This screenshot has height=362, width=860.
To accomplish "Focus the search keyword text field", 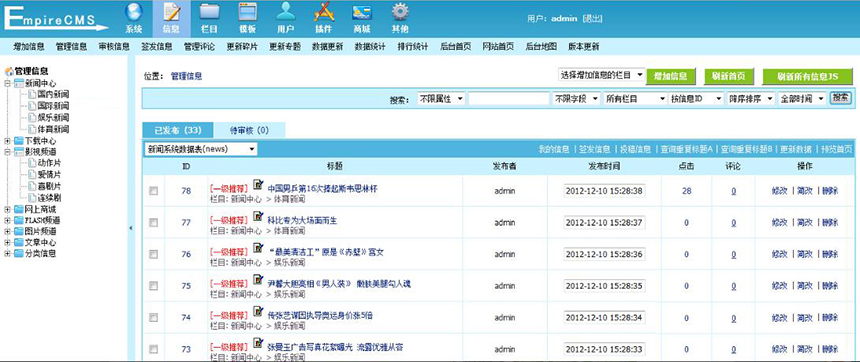I will point(508,99).
